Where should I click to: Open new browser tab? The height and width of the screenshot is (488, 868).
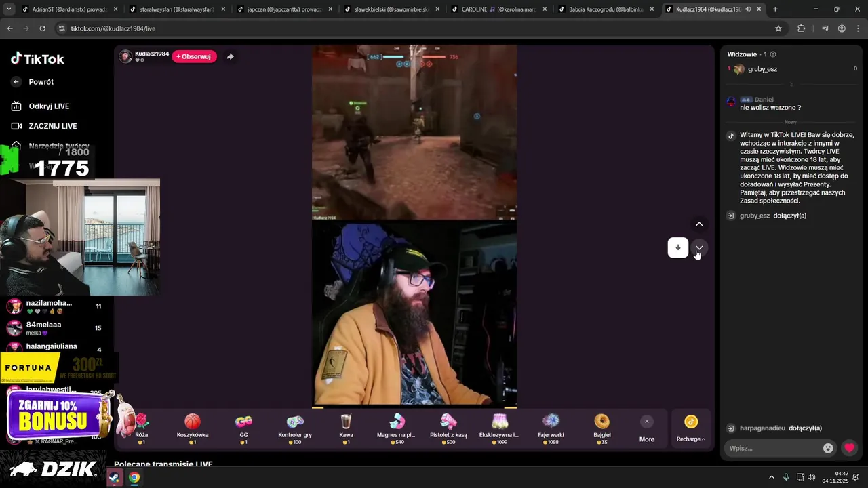pos(775,9)
